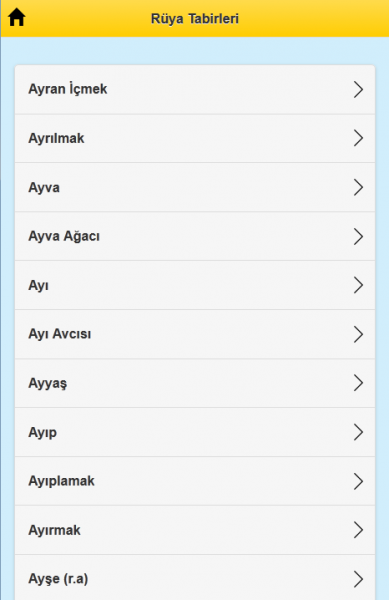Viewport: 389px width, 600px height.
Task: Tap the chevron arrow beside Ayran İçmek
Action: click(x=358, y=90)
